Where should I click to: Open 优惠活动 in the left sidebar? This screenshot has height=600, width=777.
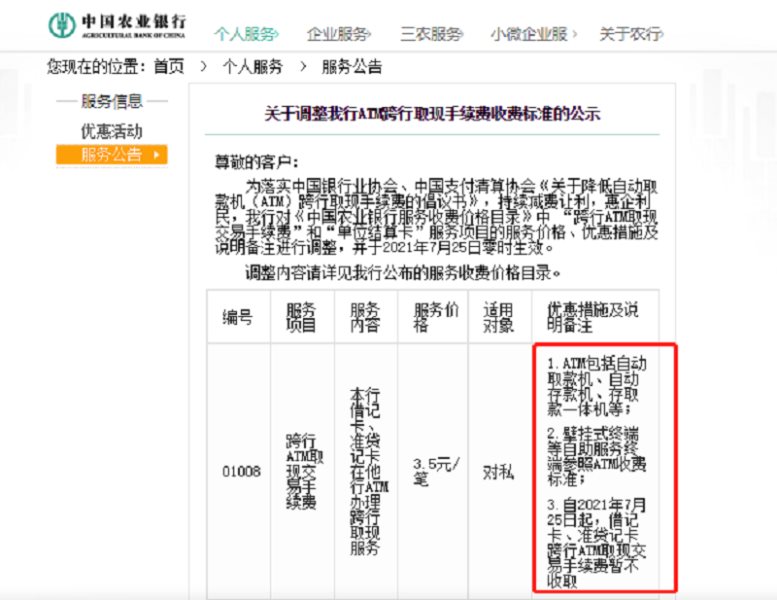111,131
